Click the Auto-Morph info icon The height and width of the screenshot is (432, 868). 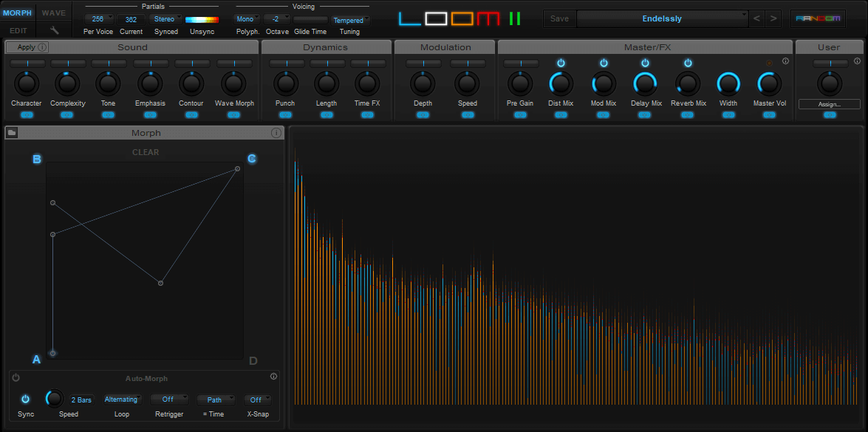click(273, 377)
